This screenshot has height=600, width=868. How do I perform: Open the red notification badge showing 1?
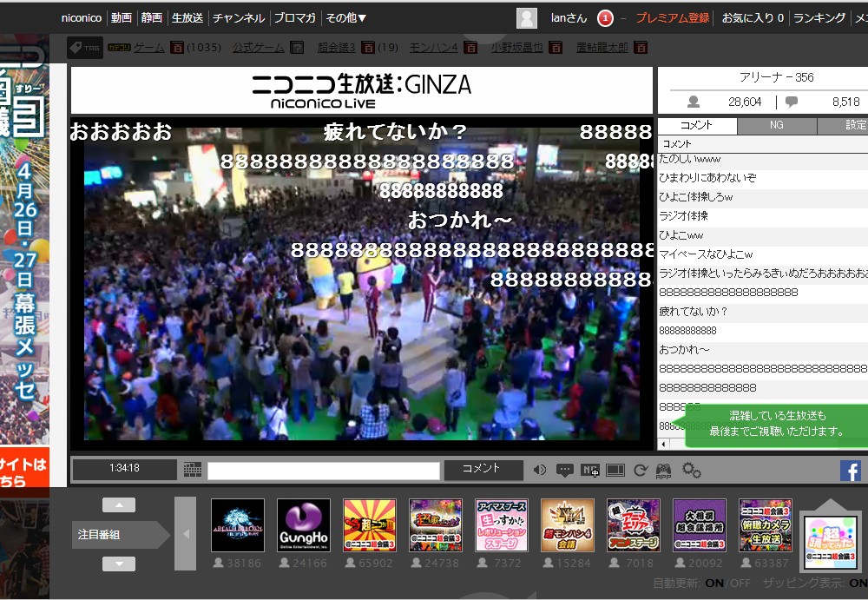[605, 18]
